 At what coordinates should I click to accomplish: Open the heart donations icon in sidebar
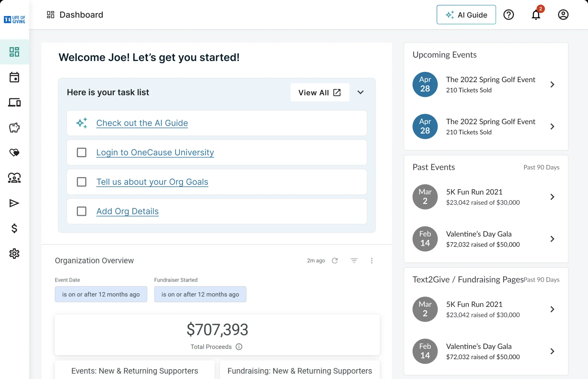pyautogui.click(x=14, y=153)
